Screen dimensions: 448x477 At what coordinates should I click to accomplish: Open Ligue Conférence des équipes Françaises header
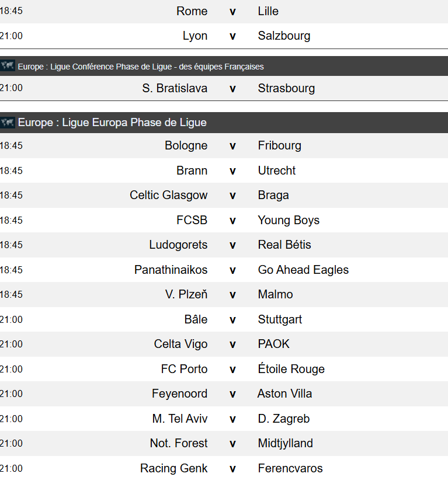pos(141,67)
